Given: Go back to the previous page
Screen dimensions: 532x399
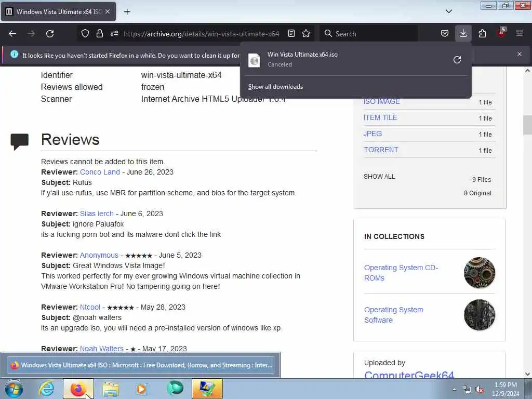Looking at the screenshot, I should pos(12,34).
